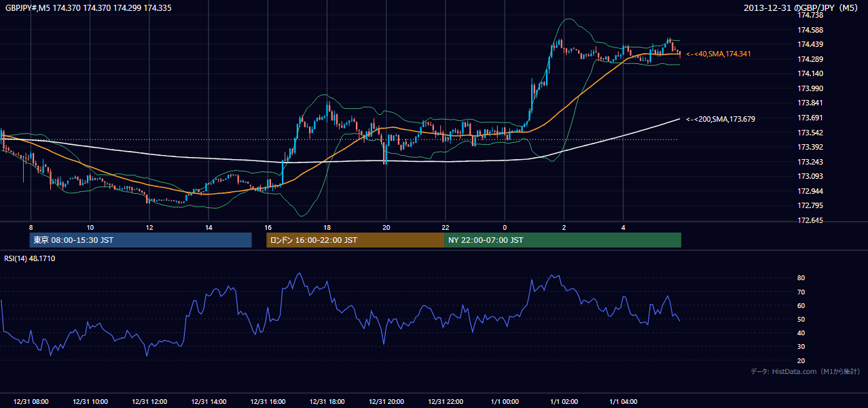
Task: Click price axis value 174.588
Action: (x=810, y=30)
